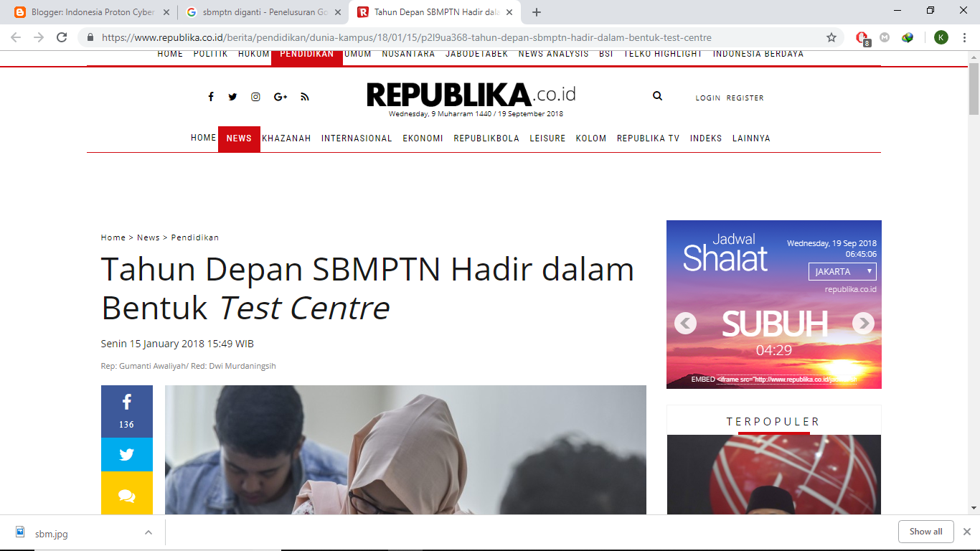Expand the JAKARTA city dropdown

(842, 271)
